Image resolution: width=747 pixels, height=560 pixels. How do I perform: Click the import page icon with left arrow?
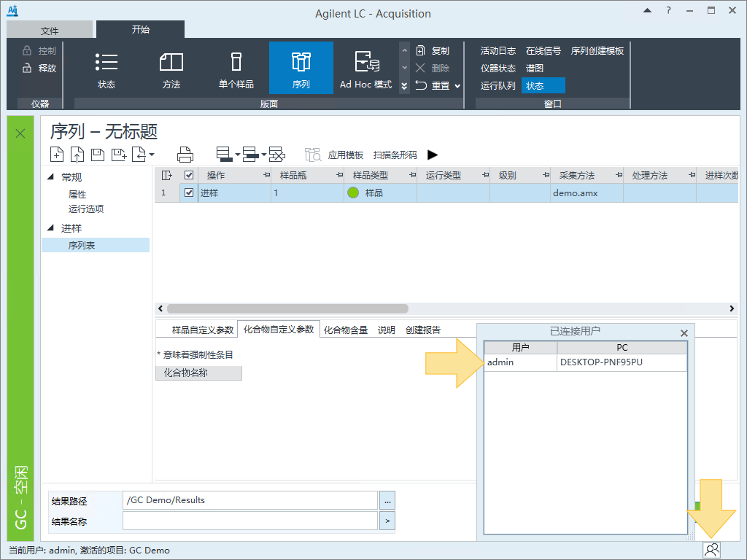pos(139,155)
